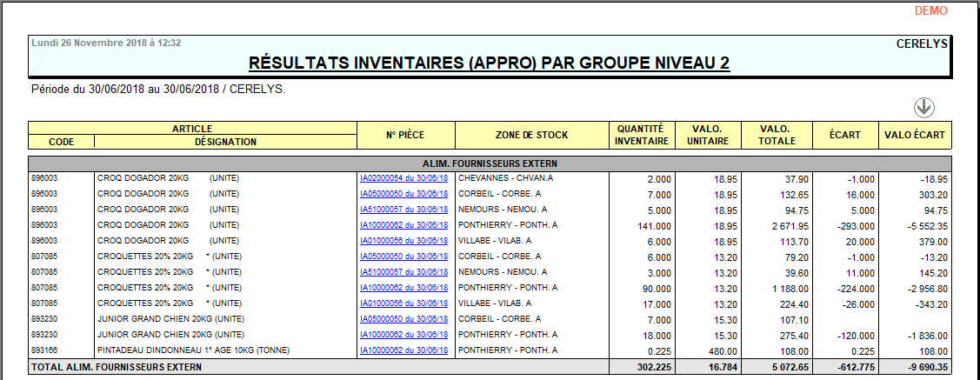Image resolution: width=980 pixels, height=380 pixels.
Task: Click the QUANTITÉ INVENTAIRE column header
Action: pyautogui.click(x=642, y=135)
